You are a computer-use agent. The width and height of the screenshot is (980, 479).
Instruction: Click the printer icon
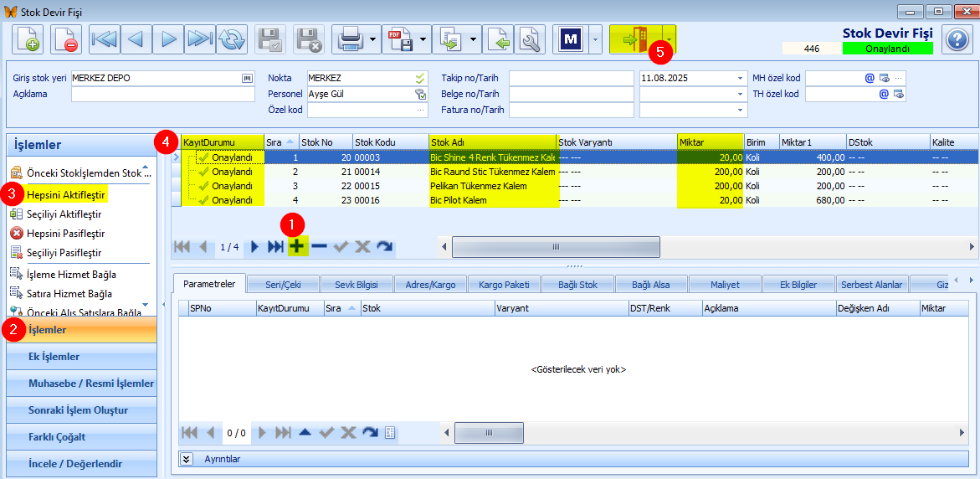348,39
